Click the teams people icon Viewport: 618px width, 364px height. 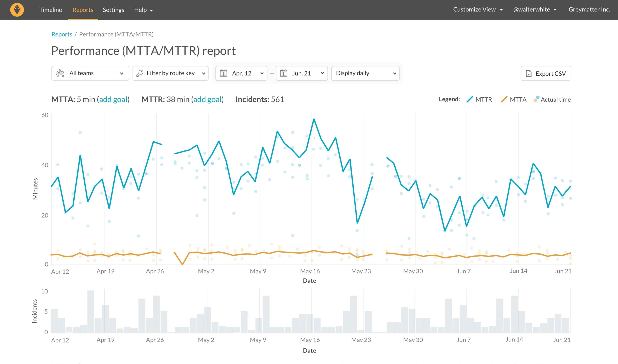[x=60, y=73]
